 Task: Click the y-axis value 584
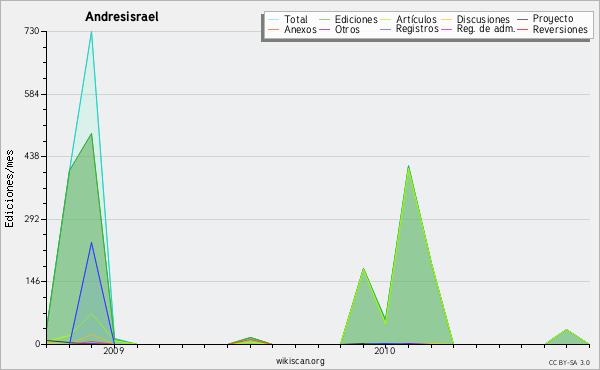click(32, 94)
